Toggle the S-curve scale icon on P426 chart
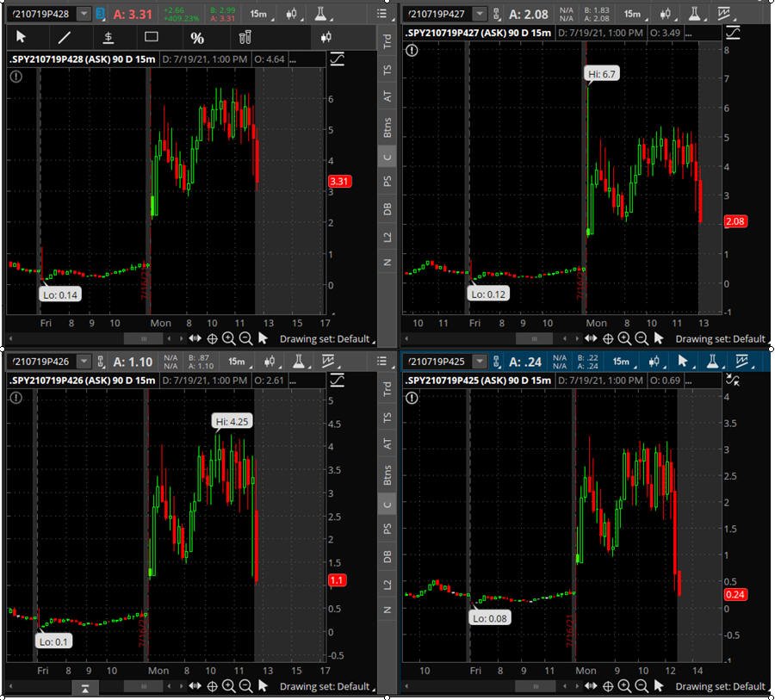 tap(337, 381)
